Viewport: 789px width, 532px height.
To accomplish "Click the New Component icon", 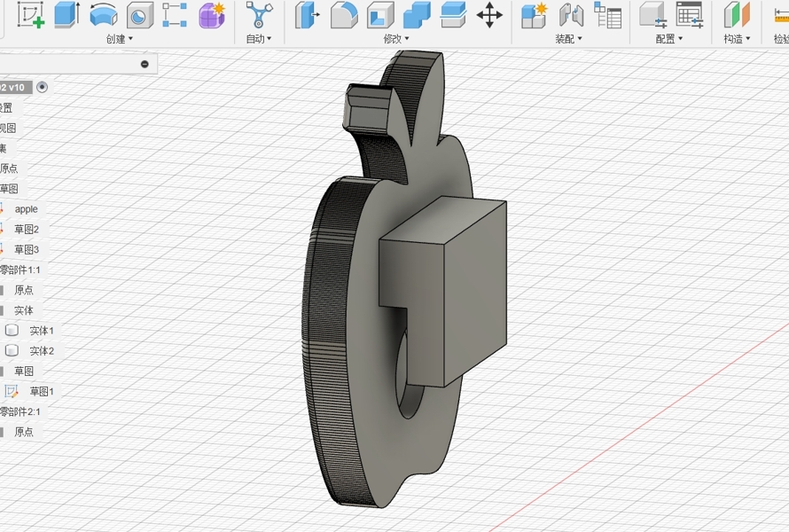I will (x=535, y=14).
